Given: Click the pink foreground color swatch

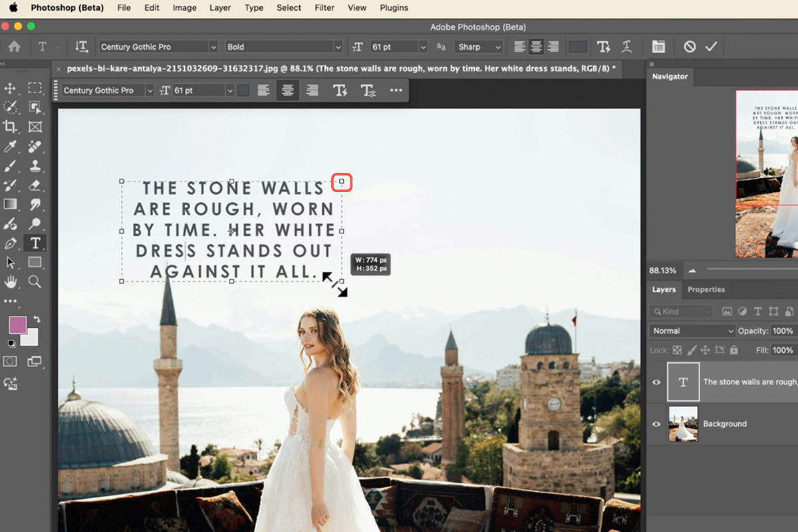Looking at the screenshot, I should point(17,325).
